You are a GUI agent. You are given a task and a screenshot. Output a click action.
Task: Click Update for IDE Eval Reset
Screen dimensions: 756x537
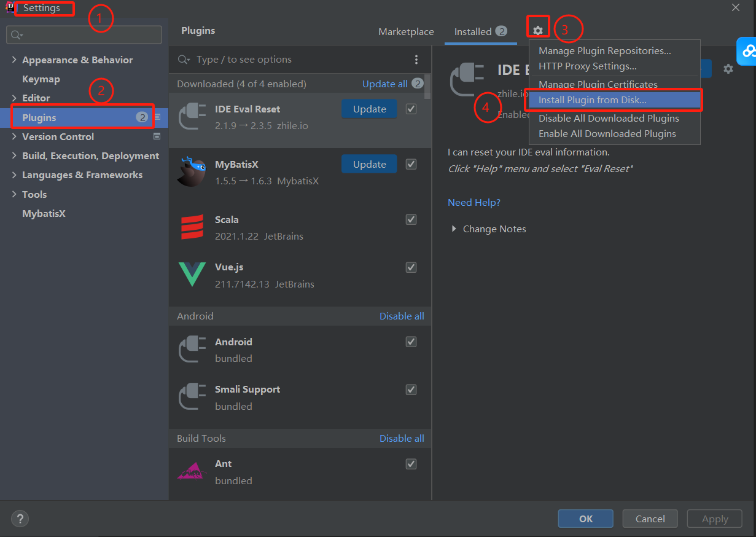click(369, 109)
